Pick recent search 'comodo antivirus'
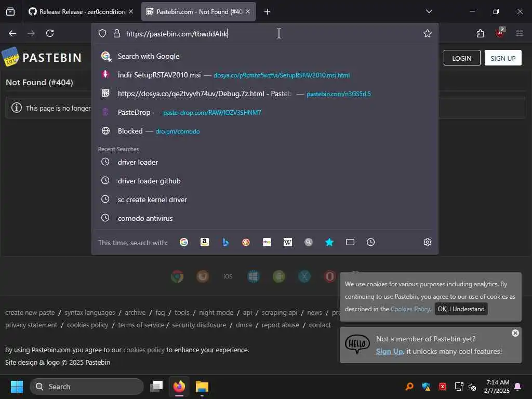 tap(264, 218)
